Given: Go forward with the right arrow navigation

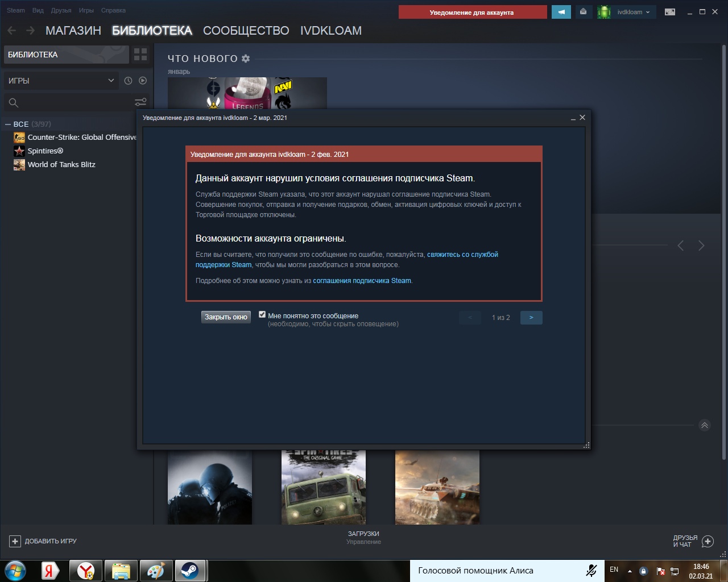Looking at the screenshot, I should pyautogui.click(x=30, y=31).
